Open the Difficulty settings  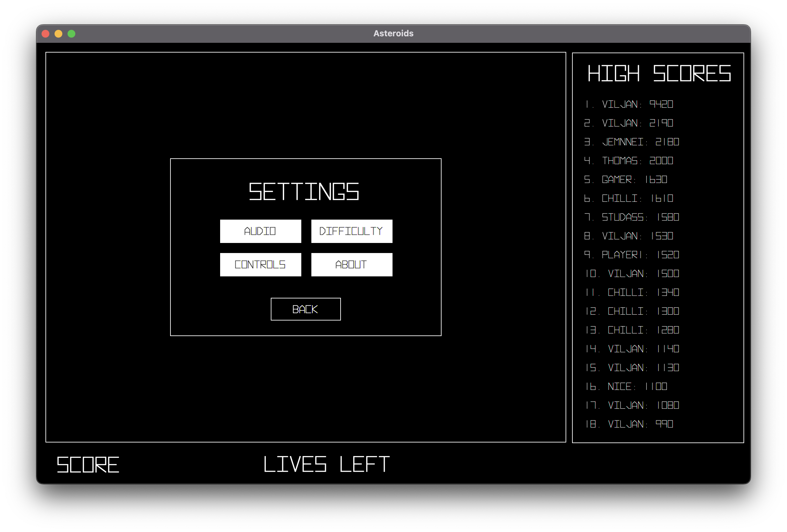[352, 231]
